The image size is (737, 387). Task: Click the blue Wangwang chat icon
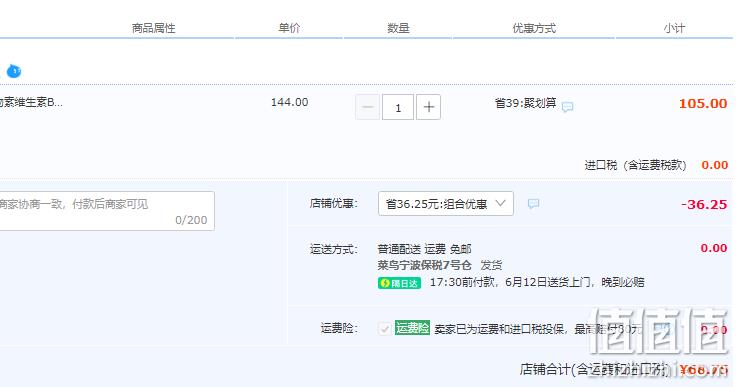[x=14, y=71]
